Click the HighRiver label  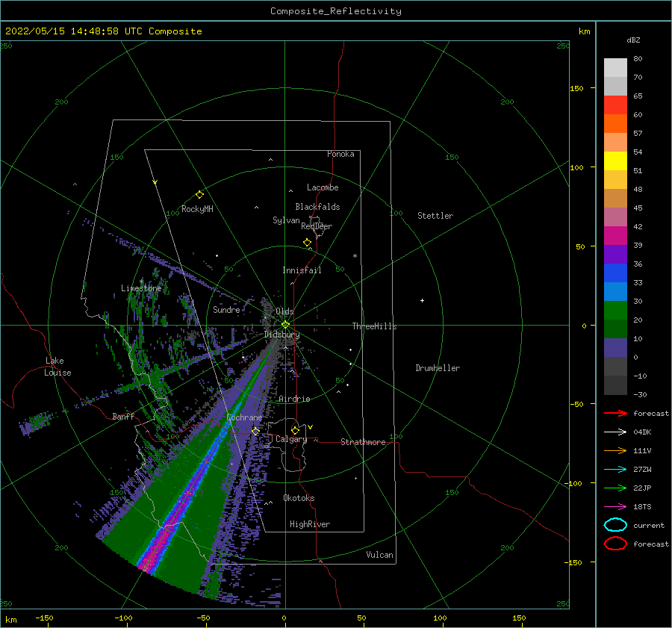(x=310, y=524)
